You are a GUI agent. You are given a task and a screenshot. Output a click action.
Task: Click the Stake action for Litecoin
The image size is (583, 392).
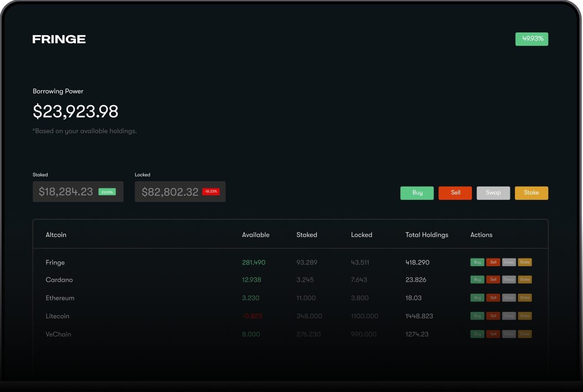525,316
